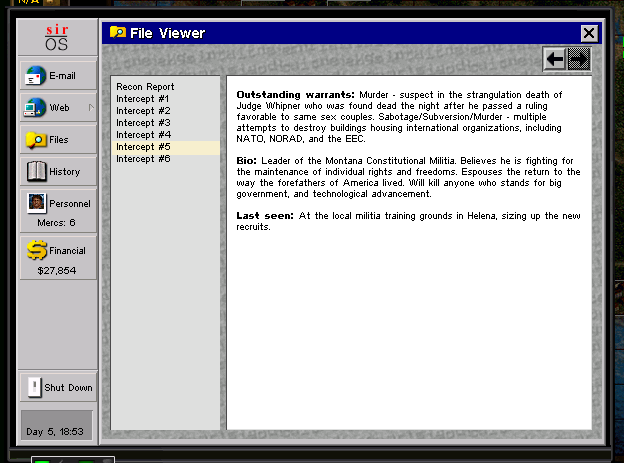Select Intercept #5 in the file list
The height and width of the screenshot is (463, 624).
click(x=165, y=147)
